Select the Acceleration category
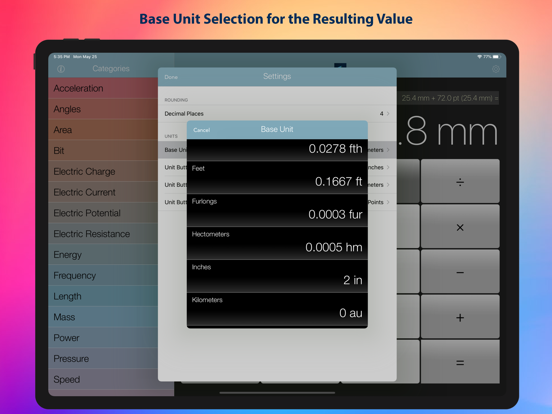552x414 pixels. pyautogui.click(x=103, y=88)
